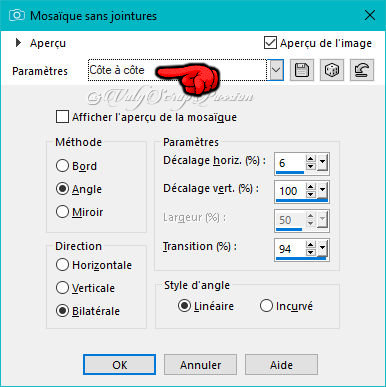Open the Transition slider dropdown arrow
The image size is (386, 387).
tap(322, 249)
